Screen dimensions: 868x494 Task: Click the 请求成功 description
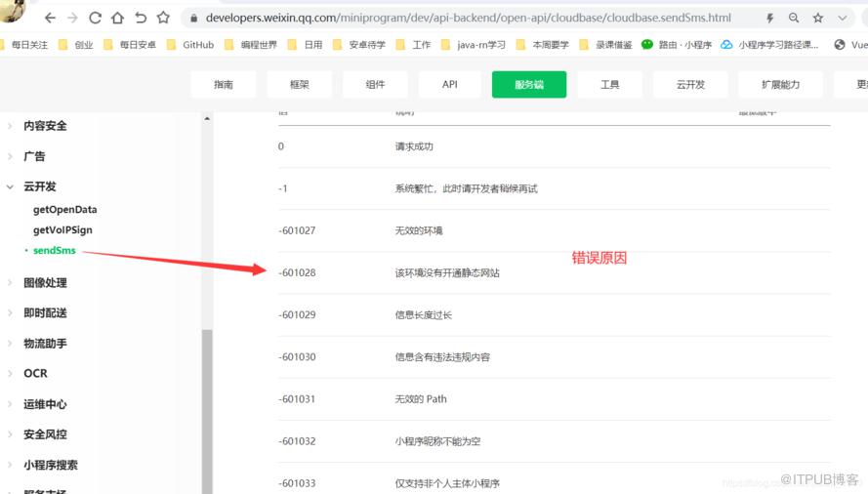(414, 146)
